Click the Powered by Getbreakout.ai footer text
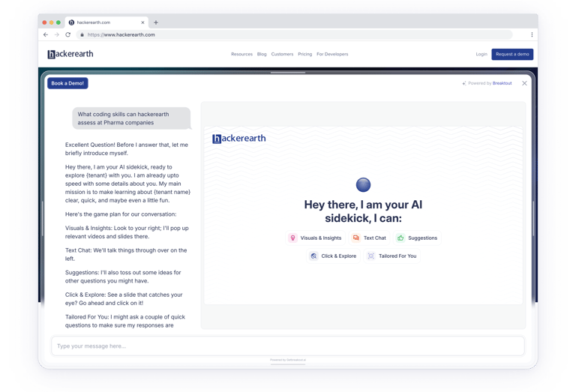This screenshot has width=576, height=392. tap(288, 360)
